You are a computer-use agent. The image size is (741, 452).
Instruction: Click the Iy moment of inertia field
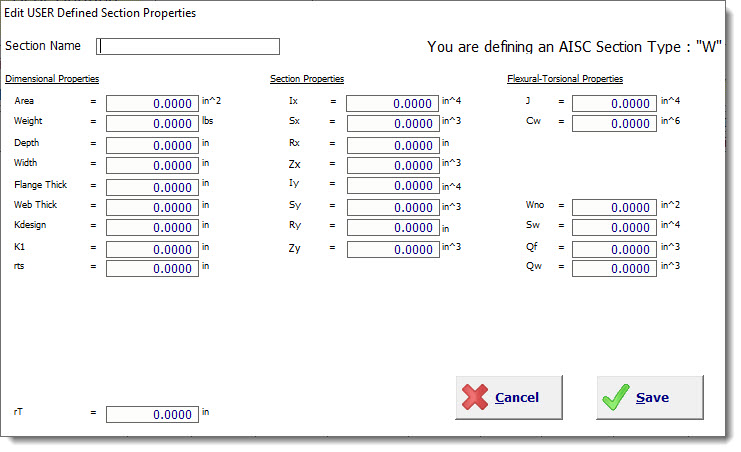click(392, 187)
